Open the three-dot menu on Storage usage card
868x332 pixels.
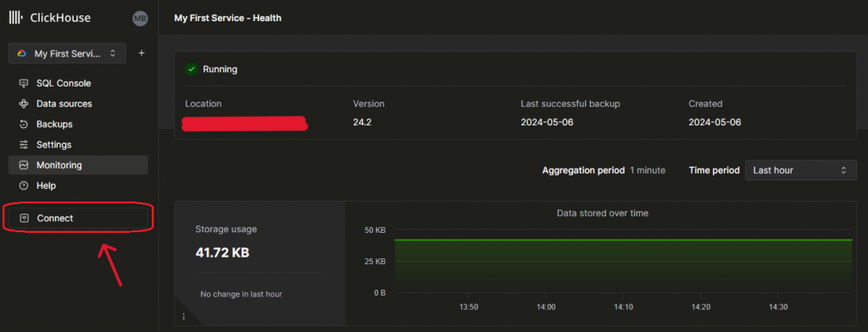pyautogui.click(x=184, y=317)
